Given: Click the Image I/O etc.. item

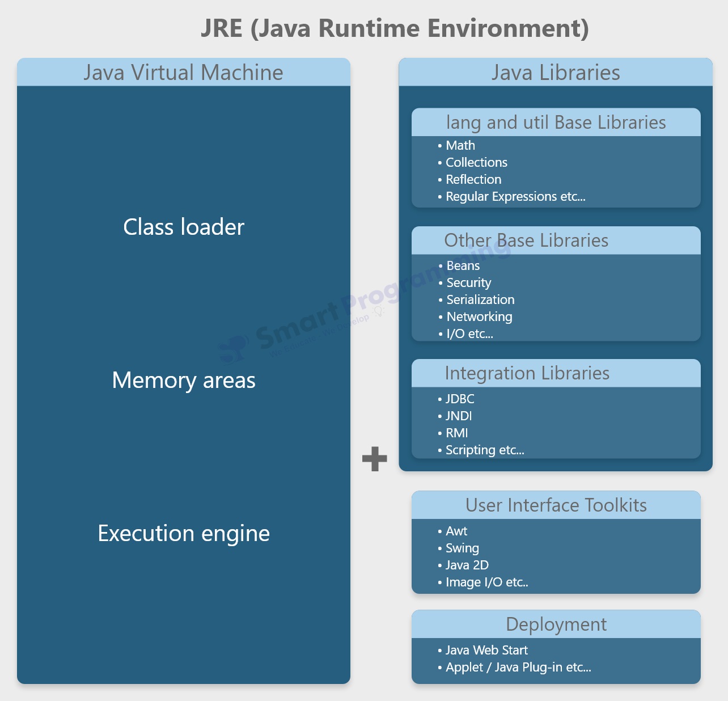Looking at the screenshot, I should (483, 582).
